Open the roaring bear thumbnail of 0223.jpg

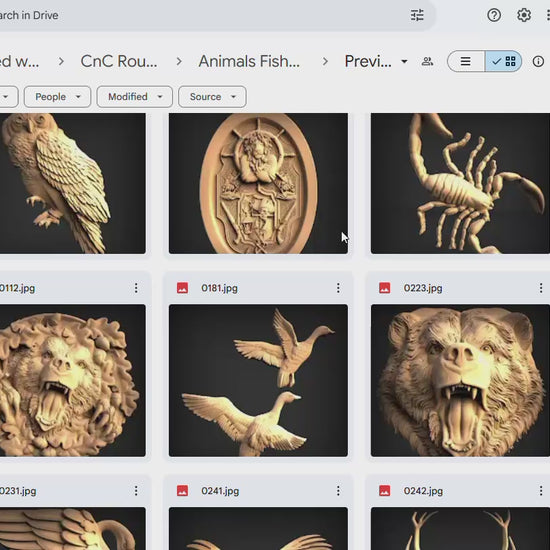click(460, 381)
